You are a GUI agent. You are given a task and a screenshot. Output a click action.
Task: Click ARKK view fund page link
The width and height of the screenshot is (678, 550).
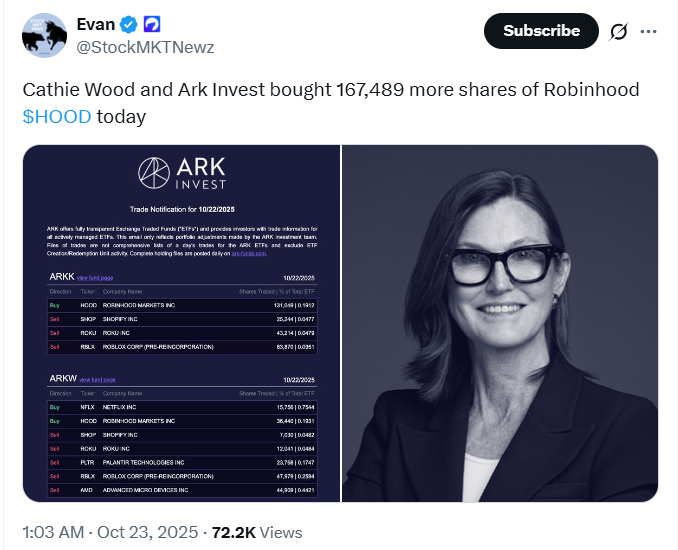[96, 277]
